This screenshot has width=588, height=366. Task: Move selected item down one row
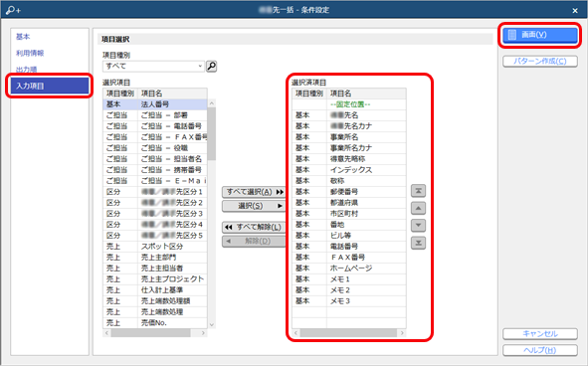point(418,226)
